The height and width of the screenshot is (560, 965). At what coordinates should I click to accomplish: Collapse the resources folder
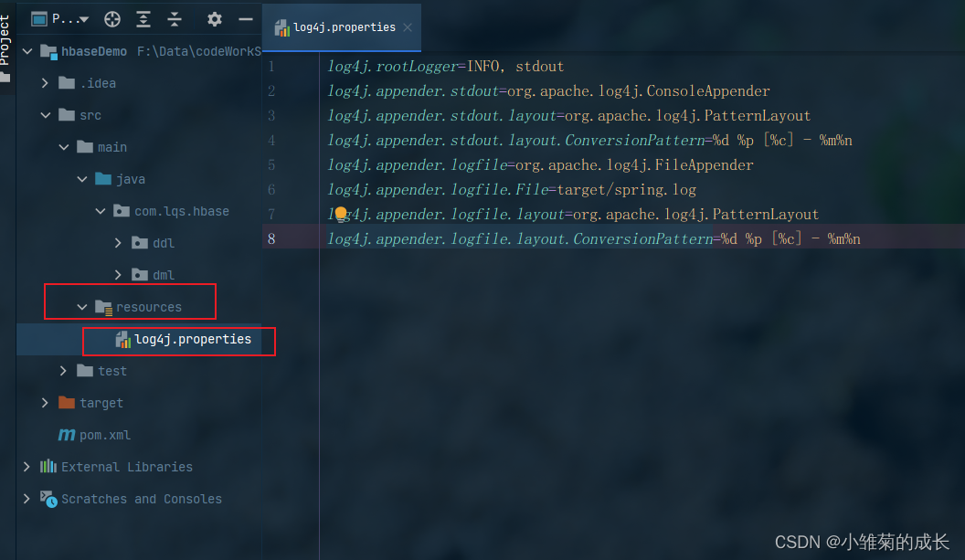[x=82, y=307]
